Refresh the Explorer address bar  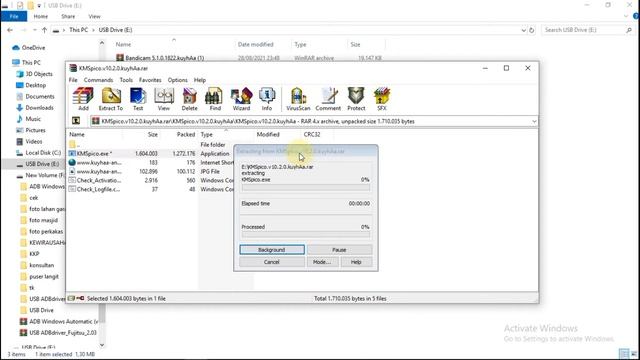531,30
